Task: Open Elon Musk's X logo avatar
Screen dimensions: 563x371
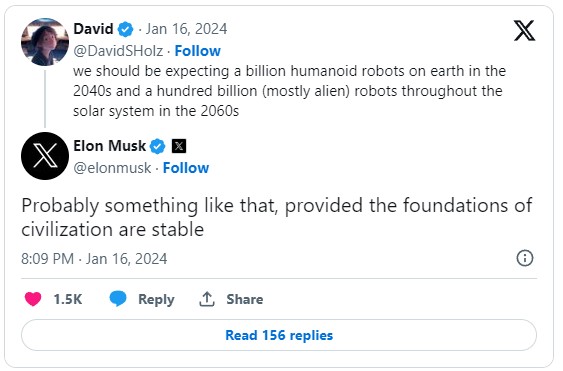Action: click(45, 156)
